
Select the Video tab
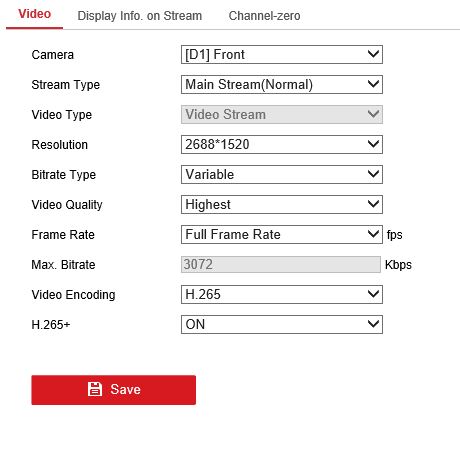point(34,14)
